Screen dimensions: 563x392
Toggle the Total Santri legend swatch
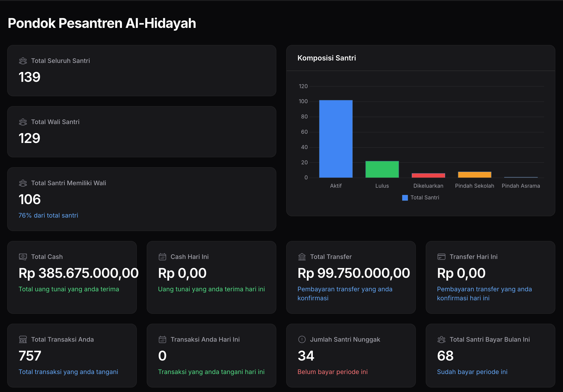[x=405, y=198]
